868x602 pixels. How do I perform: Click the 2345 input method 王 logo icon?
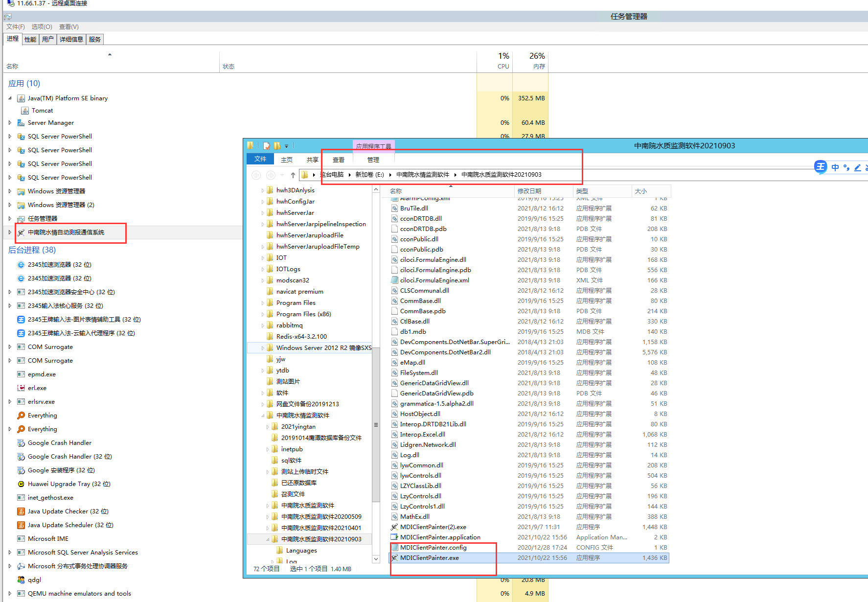point(821,167)
